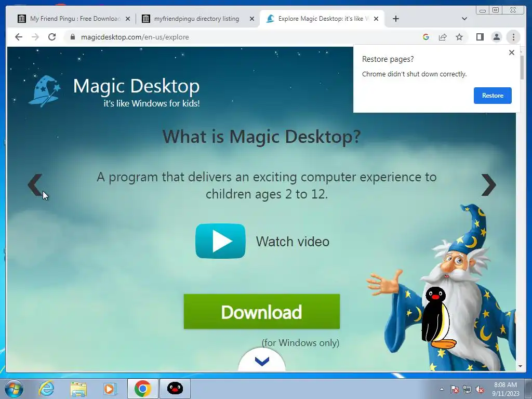Switch to the My Friend Pingu download tab
This screenshot has height=399, width=532.
[x=74, y=19]
